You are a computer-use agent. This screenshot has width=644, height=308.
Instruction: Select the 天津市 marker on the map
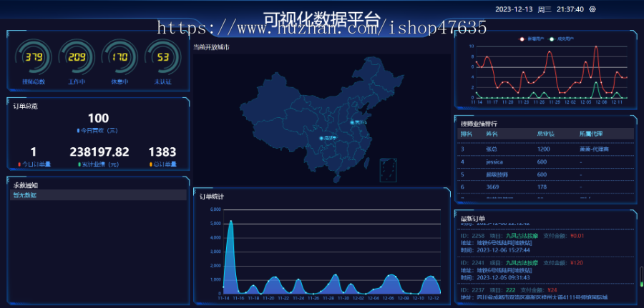352,122
